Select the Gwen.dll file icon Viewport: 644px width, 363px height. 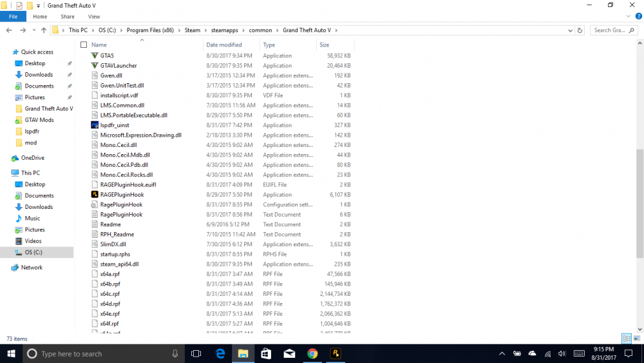(x=95, y=75)
